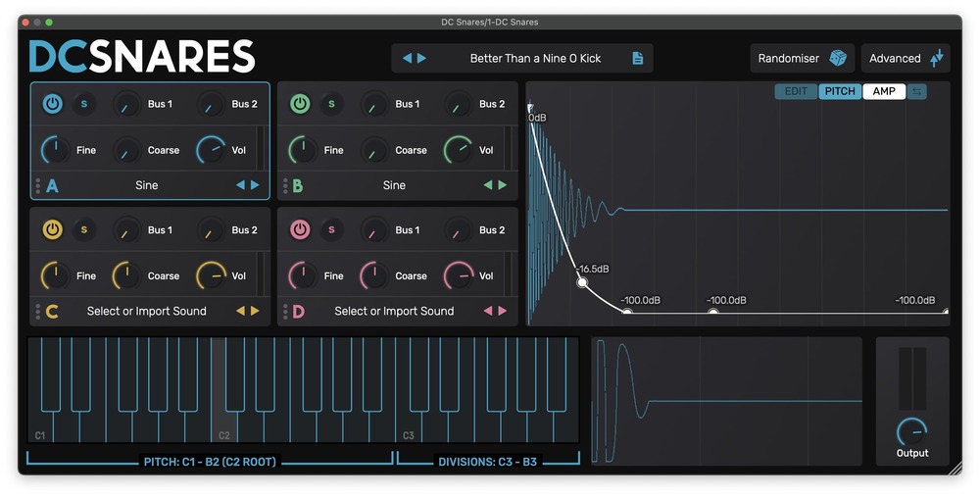This screenshot has width=980, height=496.
Task: Click the output waveform preview display
Action: pyautogui.click(x=726, y=402)
